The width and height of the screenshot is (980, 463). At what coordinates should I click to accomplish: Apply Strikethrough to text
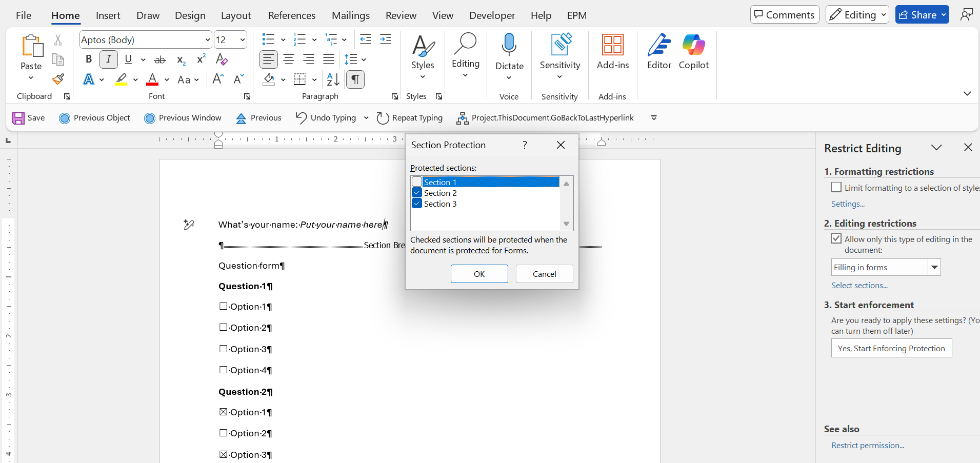[160, 59]
